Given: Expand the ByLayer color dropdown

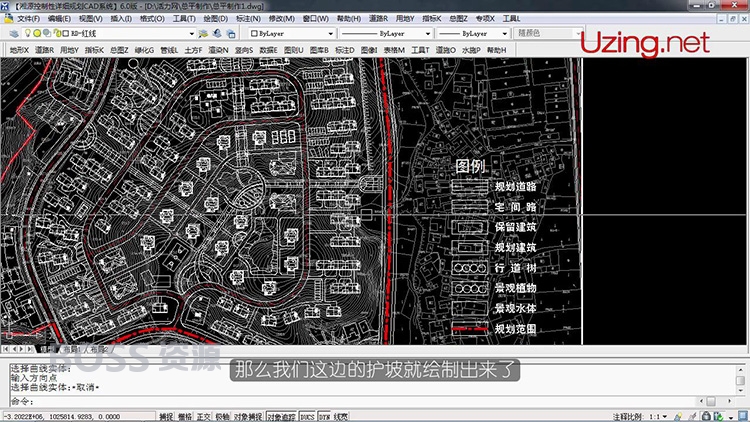Looking at the screenshot, I should click(x=330, y=33).
